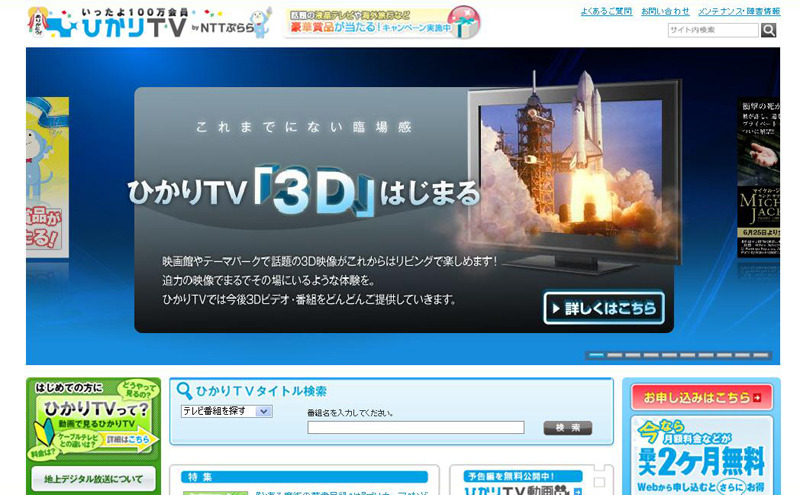
Task: Click the 詳しくはこちら button
Action: pos(604,308)
